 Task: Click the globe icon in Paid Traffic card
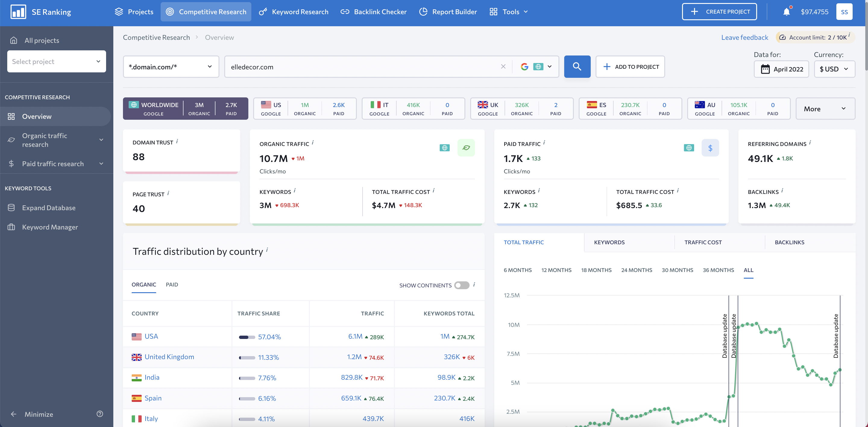(689, 148)
